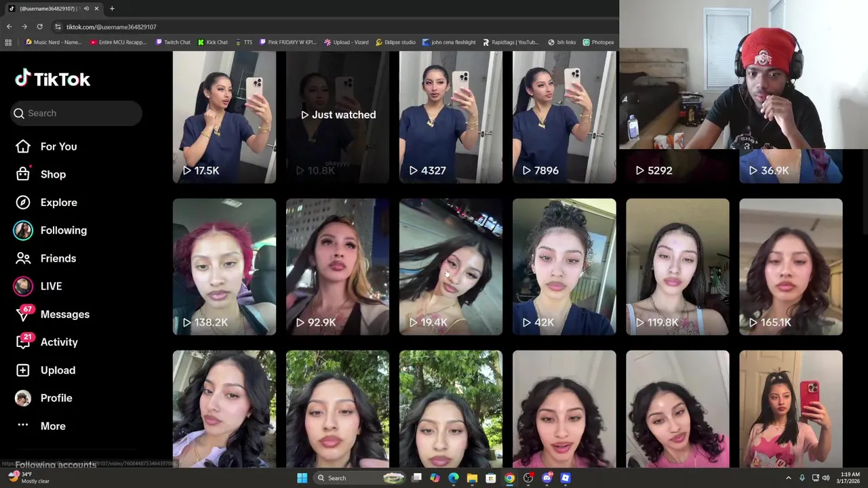Click the TikTok logo
Image resolution: width=868 pixels, height=488 pixels.
[x=52, y=79]
